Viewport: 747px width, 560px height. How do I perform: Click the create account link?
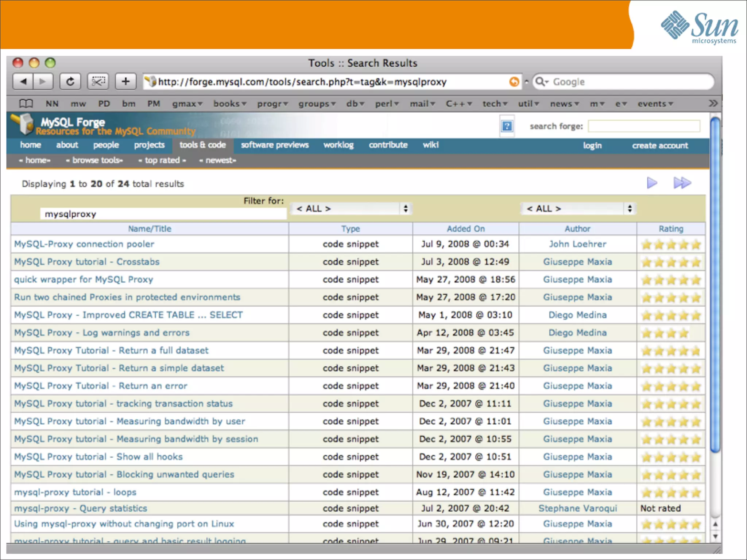pyautogui.click(x=660, y=145)
